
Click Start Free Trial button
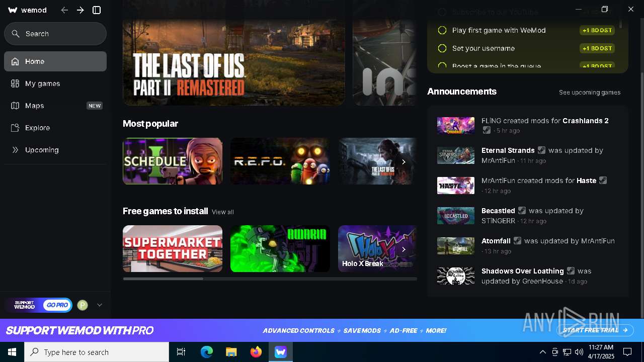coord(595,330)
